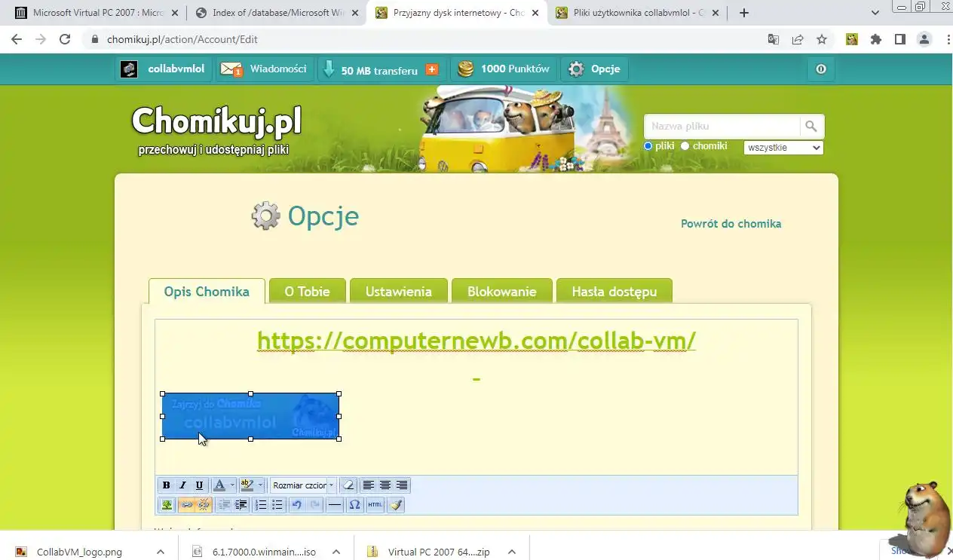Open the tab search chevron
The image size is (953, 560).
coord(875,13)
